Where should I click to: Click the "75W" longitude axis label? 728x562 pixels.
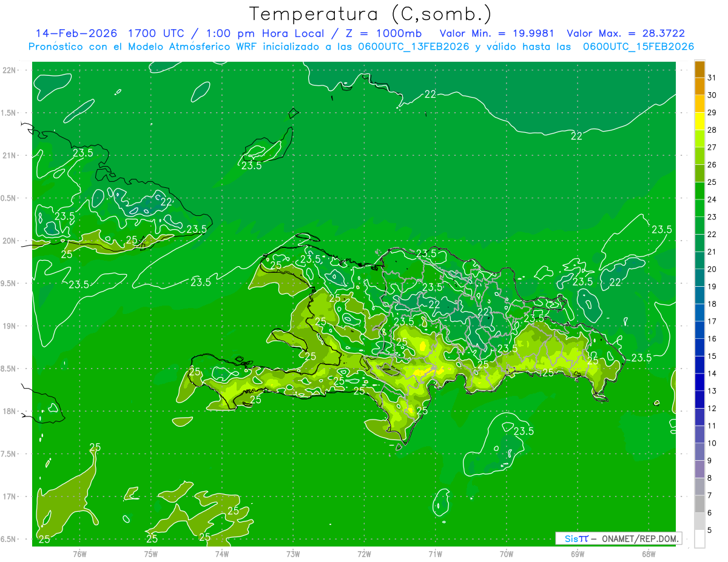click(151, 554)
